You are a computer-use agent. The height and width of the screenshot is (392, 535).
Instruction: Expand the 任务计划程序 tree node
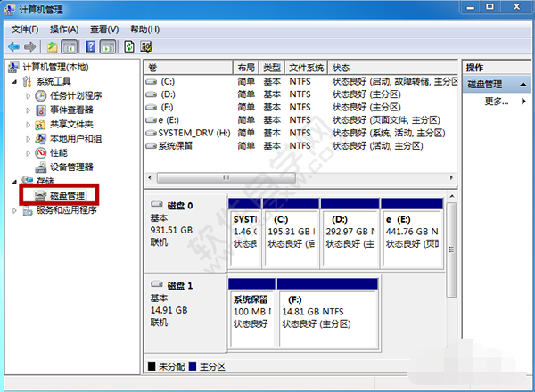[x=28, y=96]
